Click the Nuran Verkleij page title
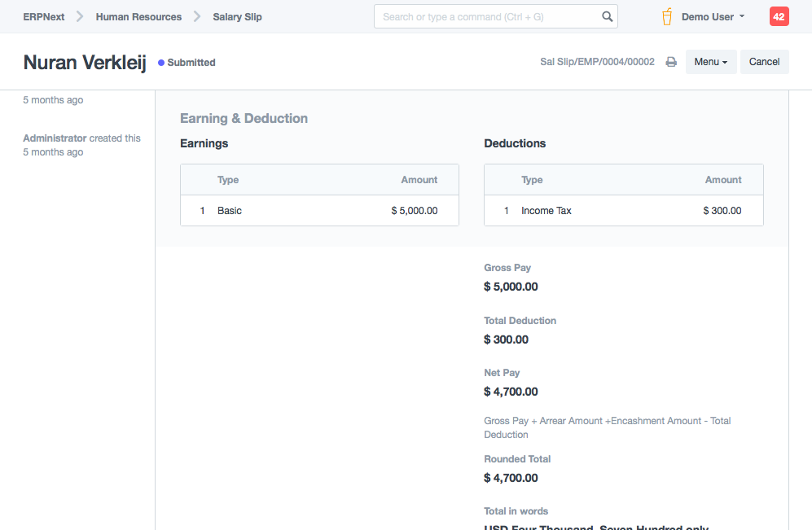Viewport: 812px width, 530px height. tap(85, 62)
